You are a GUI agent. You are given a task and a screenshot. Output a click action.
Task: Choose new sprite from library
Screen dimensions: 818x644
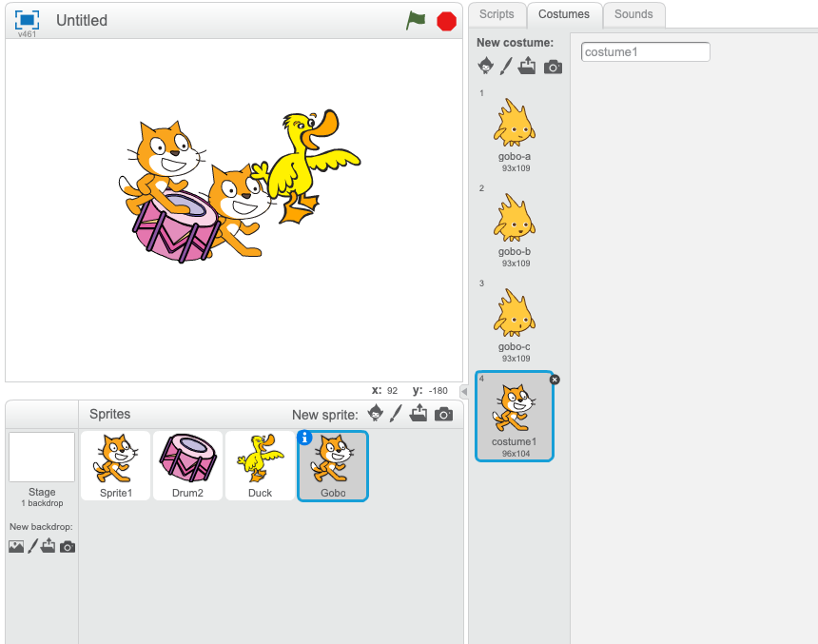click(x=376, y=414)
